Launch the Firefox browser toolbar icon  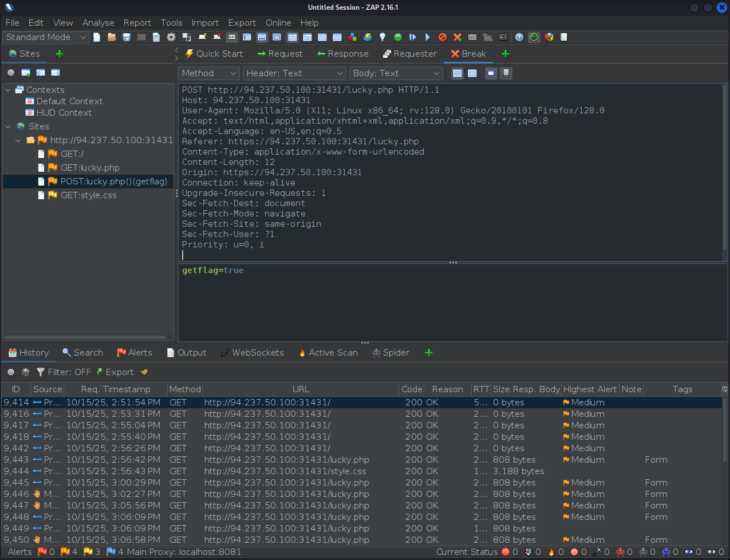[549, 37]
